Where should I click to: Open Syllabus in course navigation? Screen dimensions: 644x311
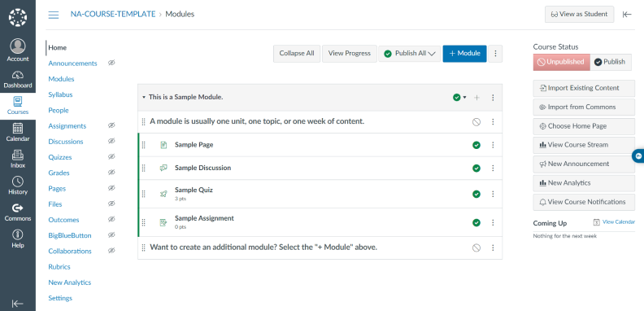[x=60, y=94]
